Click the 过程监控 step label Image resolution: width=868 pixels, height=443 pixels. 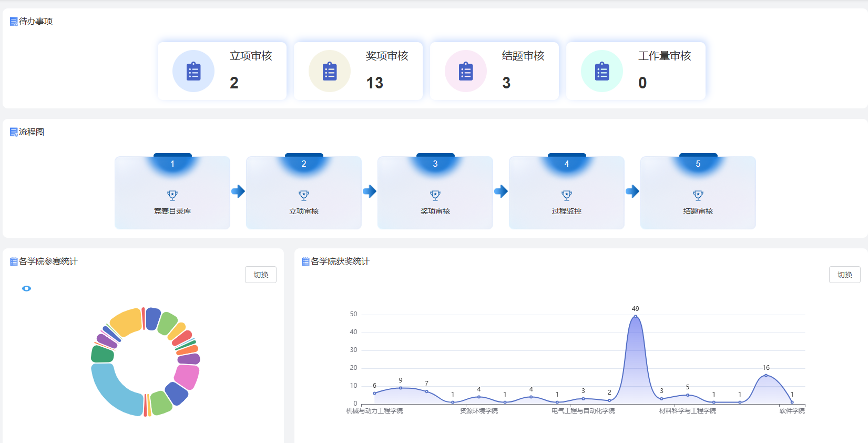pyautogui.click(x=567, y=211)
